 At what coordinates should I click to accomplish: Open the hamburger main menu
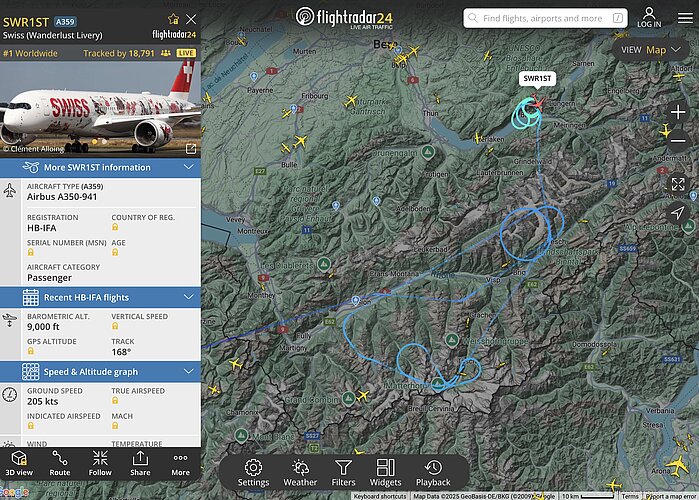685,18
